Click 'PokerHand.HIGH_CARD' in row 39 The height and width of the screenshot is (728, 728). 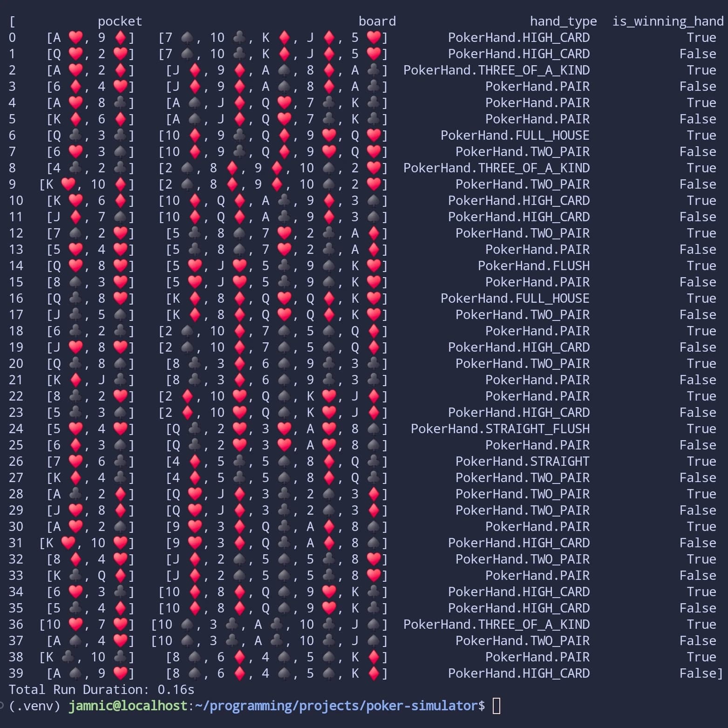pos(519,674)
